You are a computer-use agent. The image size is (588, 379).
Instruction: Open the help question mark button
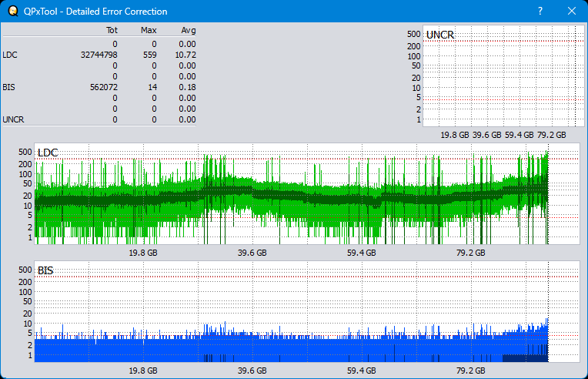(x=540, y=11)
